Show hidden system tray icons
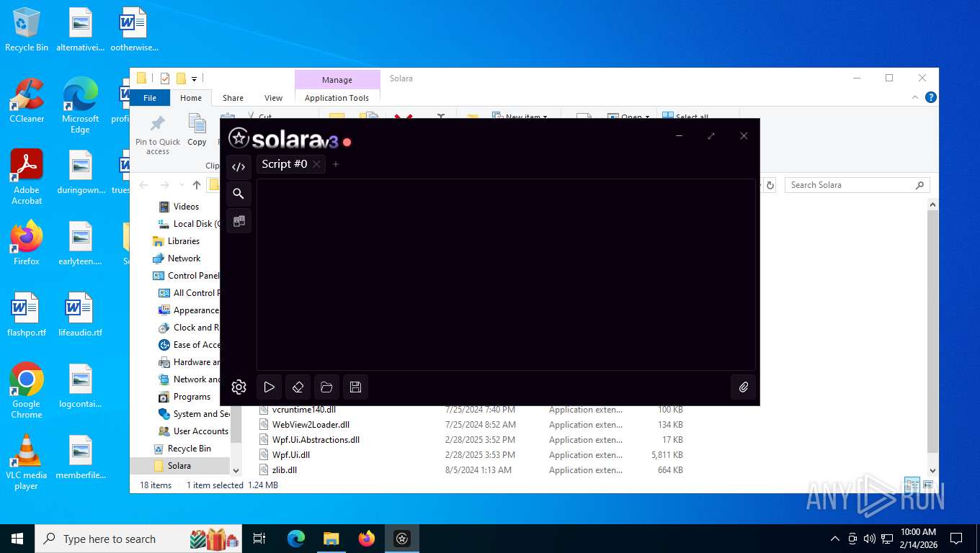This screenshot has width=980, height=553. tap(835, 539)
